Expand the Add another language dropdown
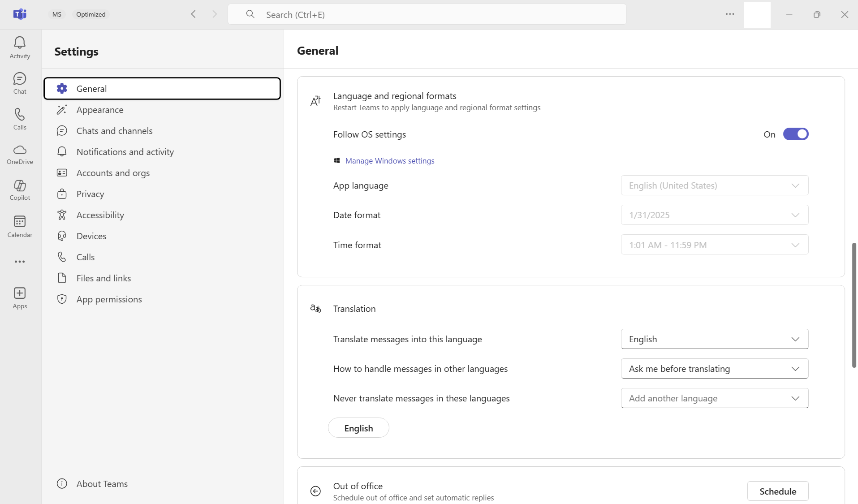Screen dimensions: 858x504 [x=715, y=398]
